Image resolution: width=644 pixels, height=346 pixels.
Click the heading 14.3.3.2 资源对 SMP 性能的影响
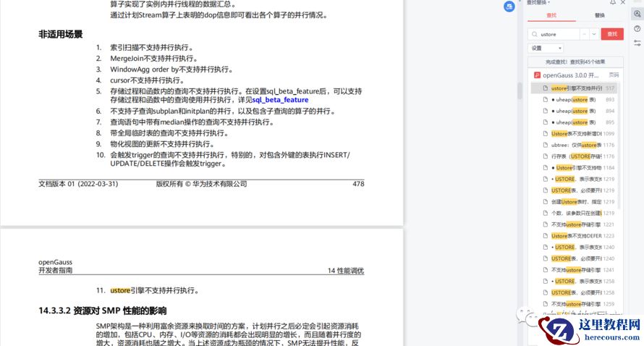(x=102, y=311)
